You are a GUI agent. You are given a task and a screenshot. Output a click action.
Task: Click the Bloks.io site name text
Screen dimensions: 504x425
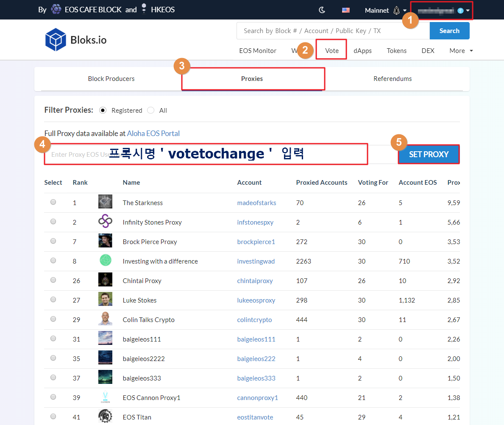[89, 40]
